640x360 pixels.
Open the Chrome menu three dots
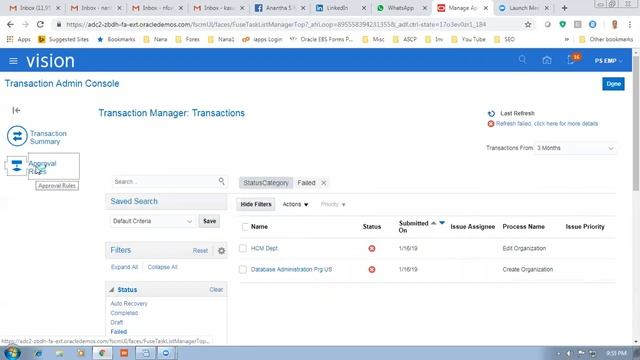click(630, 24)
